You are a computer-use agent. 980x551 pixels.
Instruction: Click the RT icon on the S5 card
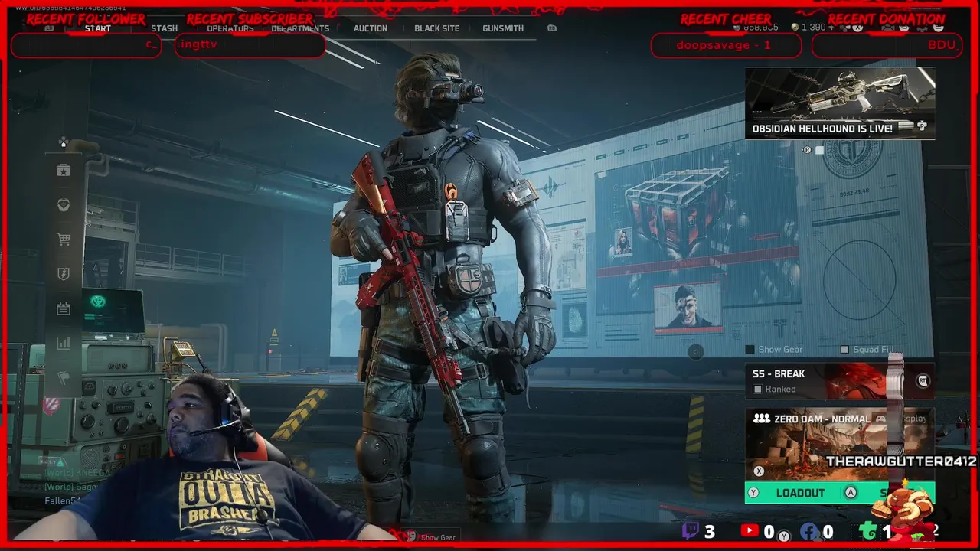923,381
